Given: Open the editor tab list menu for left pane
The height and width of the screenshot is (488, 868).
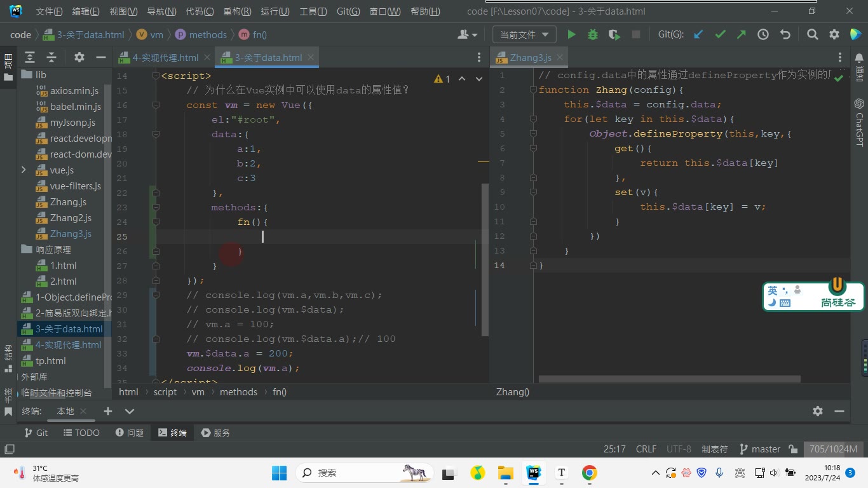Looking at the screenshot, I should (x=479, y=57).
